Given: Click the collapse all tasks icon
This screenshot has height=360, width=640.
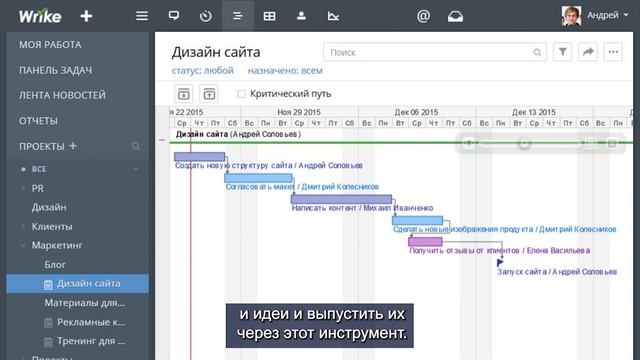Looking at the screenshot, I should [209, 94].
